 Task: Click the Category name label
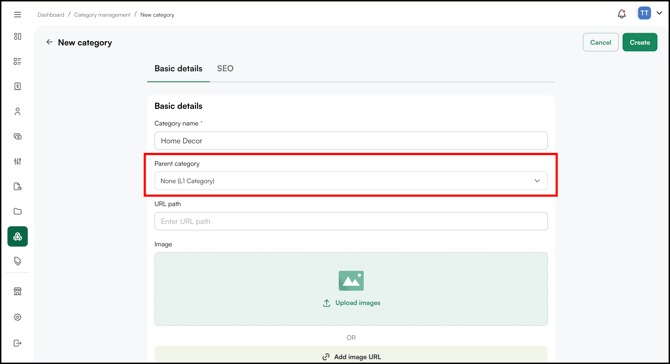pyautogui.click(x=176, y=123)
